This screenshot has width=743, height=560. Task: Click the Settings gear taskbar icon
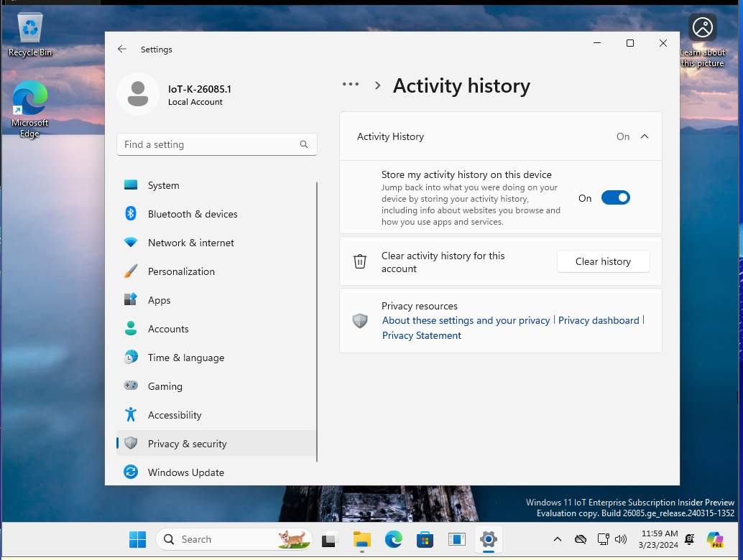click(488, 539)
